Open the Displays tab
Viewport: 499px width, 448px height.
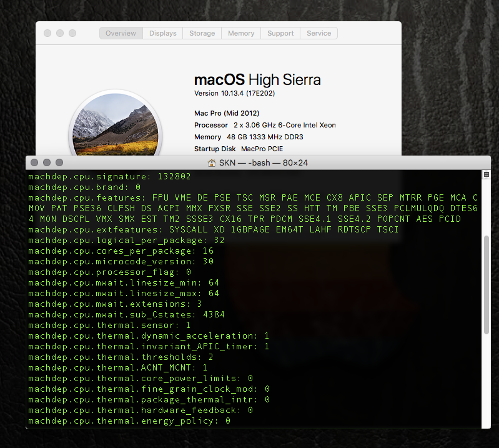[x=162, y=33]
